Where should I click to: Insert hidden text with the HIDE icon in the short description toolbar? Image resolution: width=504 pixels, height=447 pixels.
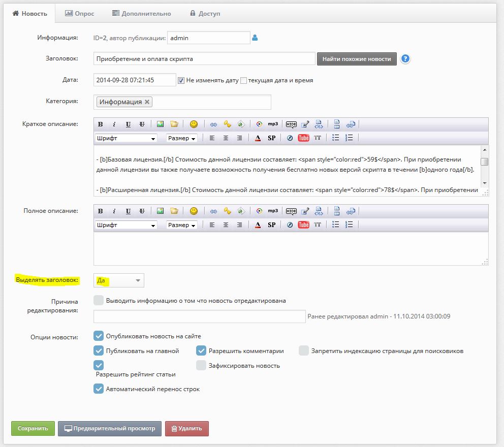291,124
